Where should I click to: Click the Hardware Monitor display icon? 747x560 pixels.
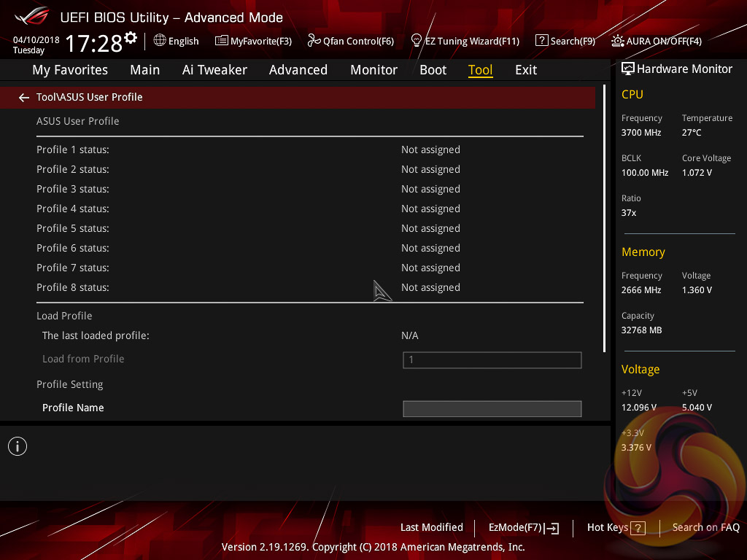(628, 69)
